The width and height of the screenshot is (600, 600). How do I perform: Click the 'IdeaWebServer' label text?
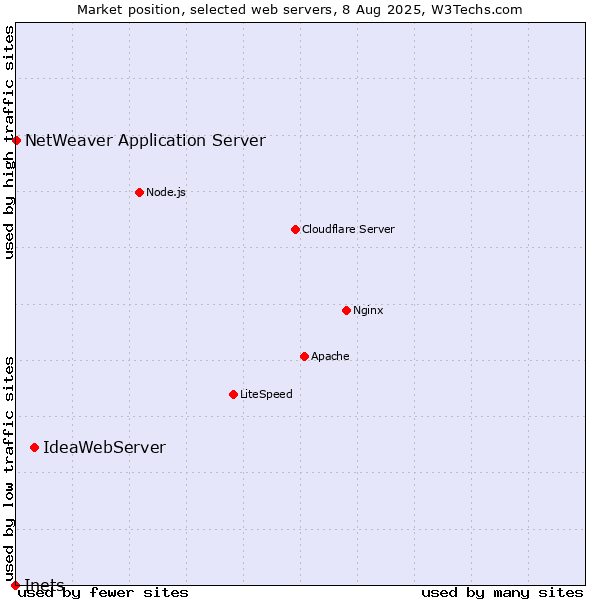[104, 447]
